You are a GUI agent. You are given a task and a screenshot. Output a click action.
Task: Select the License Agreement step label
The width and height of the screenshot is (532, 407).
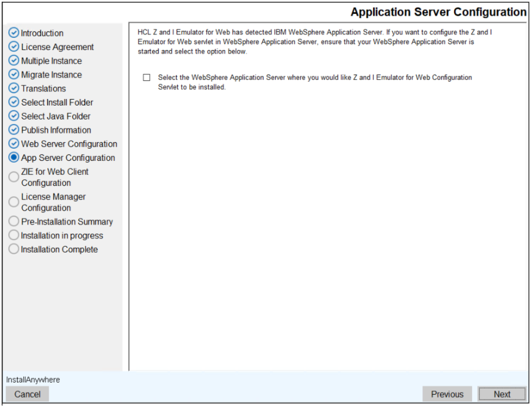point(57,47)
